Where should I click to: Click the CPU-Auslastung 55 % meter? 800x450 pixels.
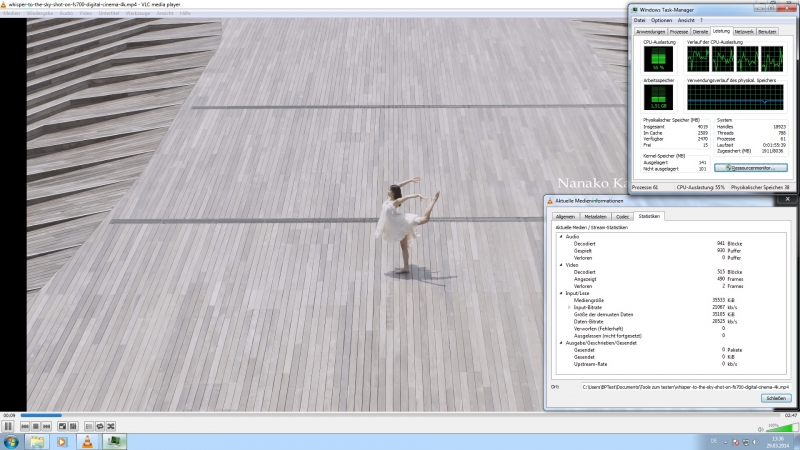pos(658,59)
